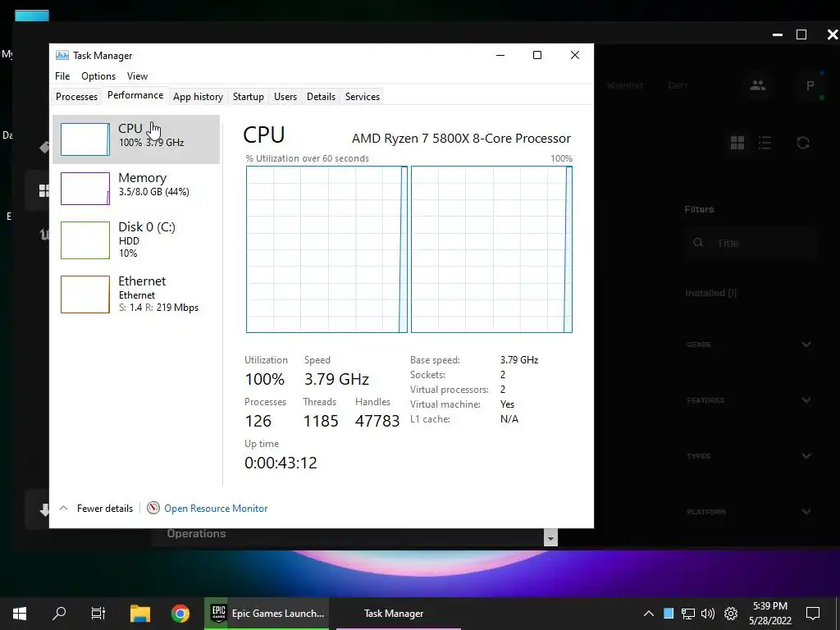Open taskbar Search magnifier
This screenshot has height=630, width=840.
(x=59, y=613)
